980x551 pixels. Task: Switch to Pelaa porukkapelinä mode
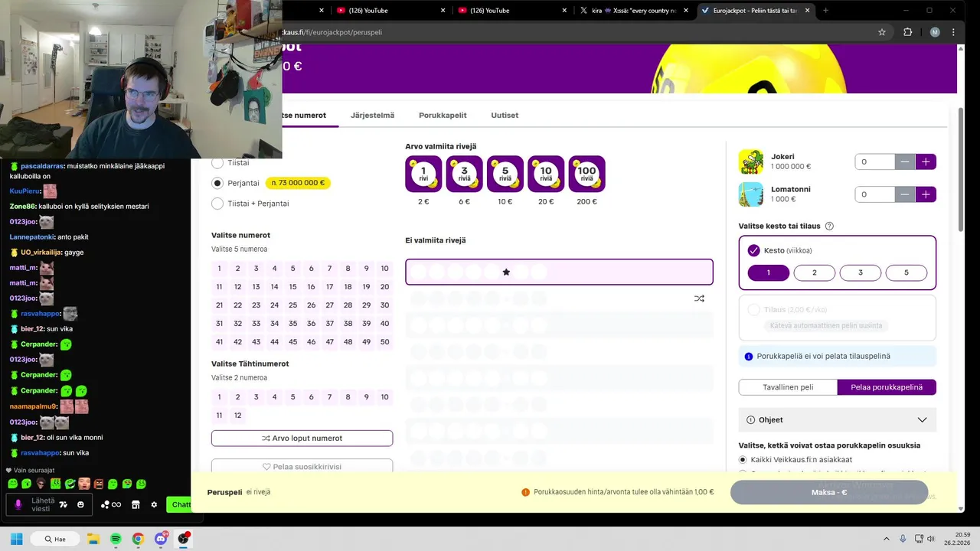[x=887, y=387]
